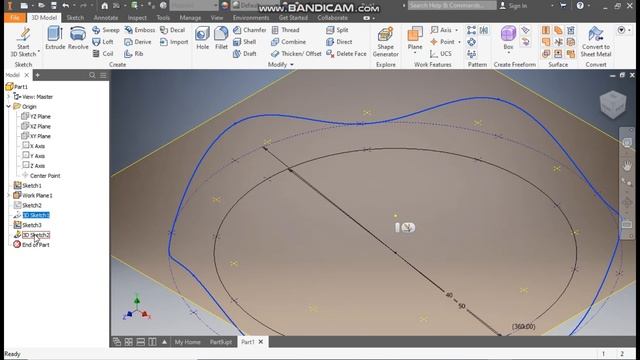Open the ViewCube in the viewport
640x360 pixels.
(613, 104)
